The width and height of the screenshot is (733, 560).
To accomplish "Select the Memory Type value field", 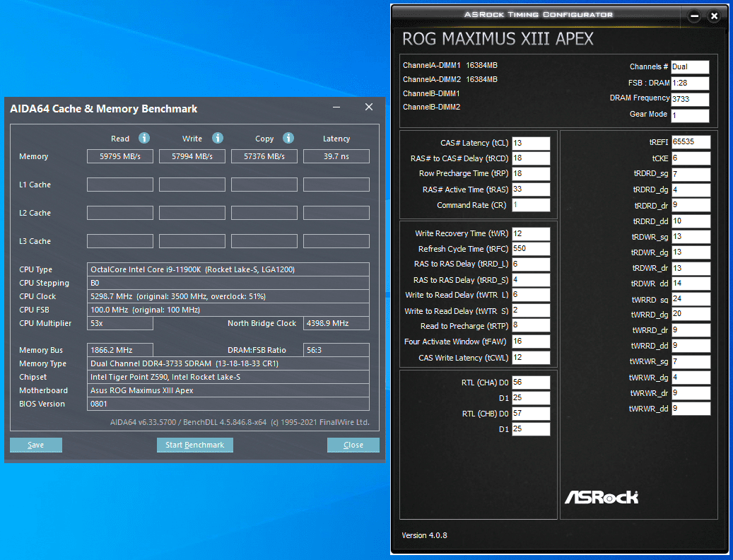I will [x=228, y=363].
